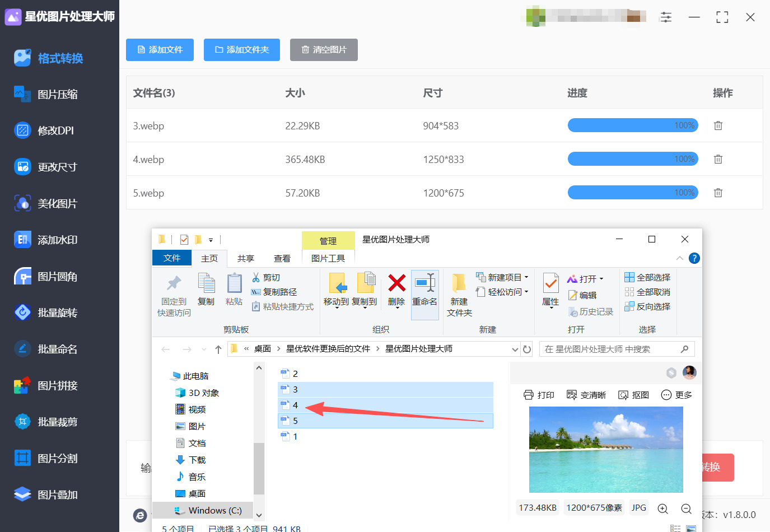
Task: Delete the 5.webp row with trash icon
Action: pos(718,193)
